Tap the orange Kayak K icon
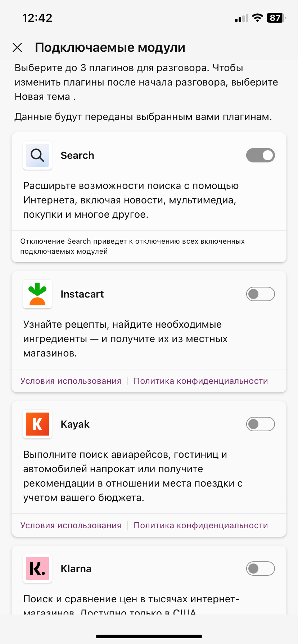 point(37,424)
